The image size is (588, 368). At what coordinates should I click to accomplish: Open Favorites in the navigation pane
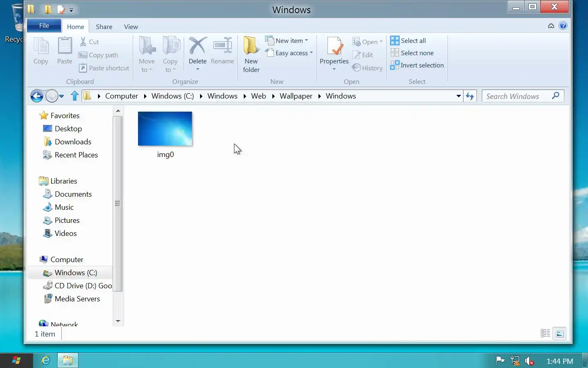coord(60,116)
